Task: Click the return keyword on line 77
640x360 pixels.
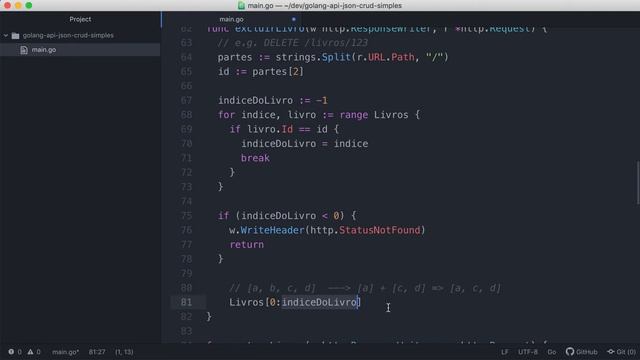Action: click(247, 244)
